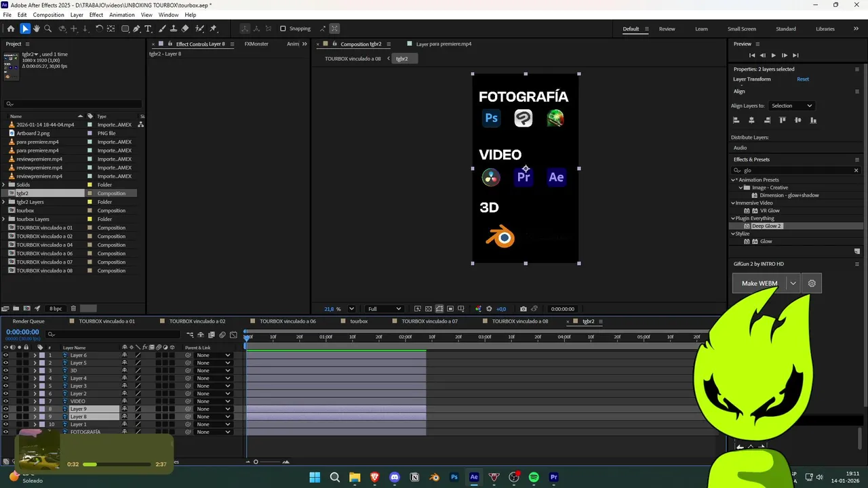Click the Play button in Preview panel

pyautogui.click(x=773, y=55)
